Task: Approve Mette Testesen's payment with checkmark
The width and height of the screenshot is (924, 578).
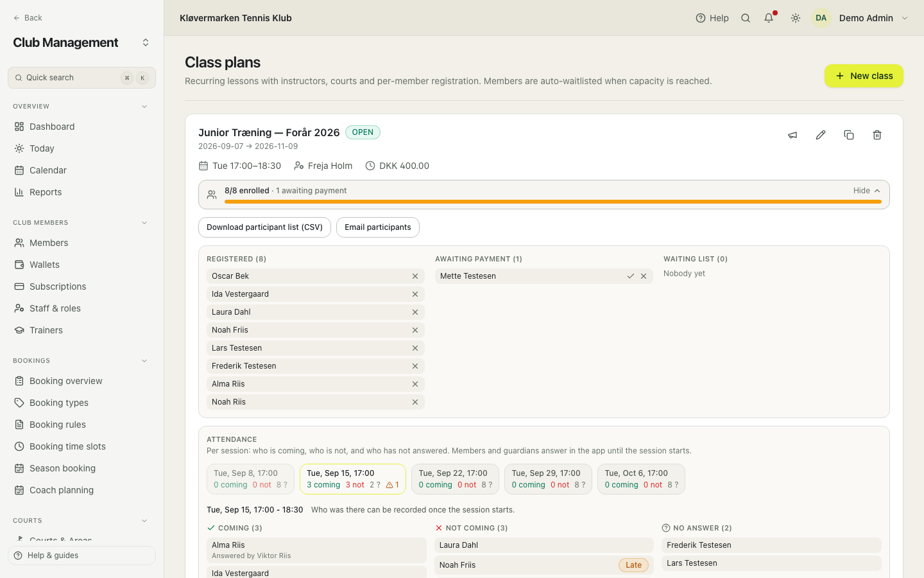Action: (631, 276)
